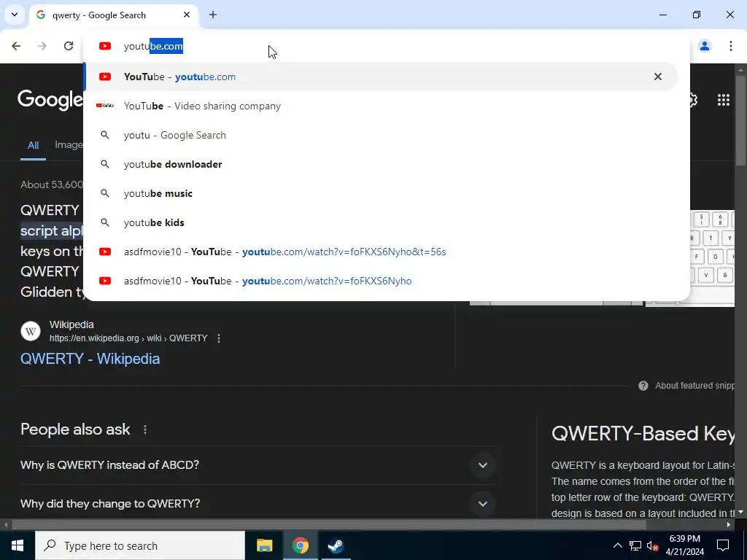Open a new browser tab
The height and width of the screenshot is (560, 747).
click(x=213, y=15)
